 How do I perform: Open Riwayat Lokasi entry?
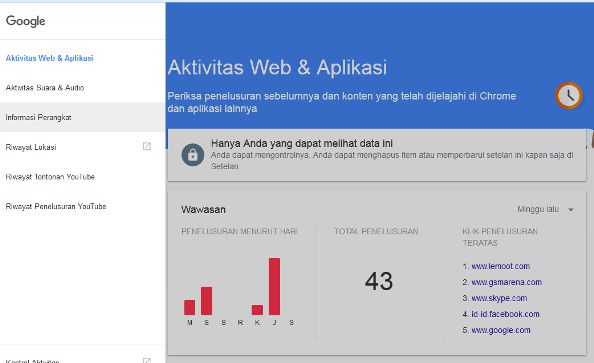[x=31, y=147]
